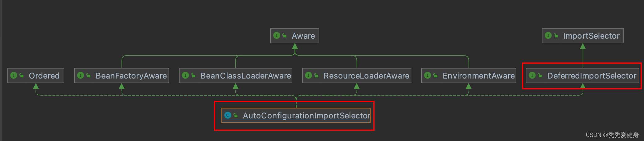This screenshot has width=644, height=141.
Task: Select the EnvironmentAware node label
Action: point(479,76)
